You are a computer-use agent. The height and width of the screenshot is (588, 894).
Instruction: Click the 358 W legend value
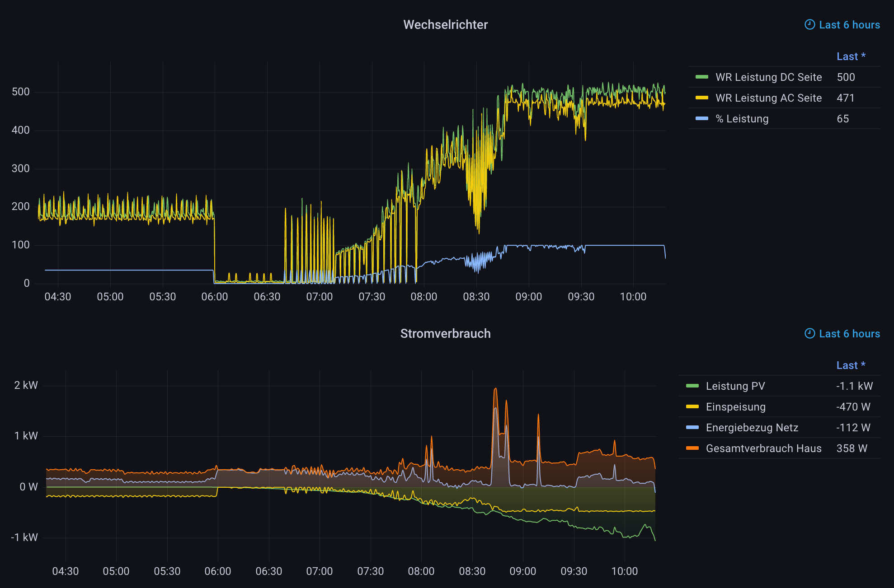852,448
